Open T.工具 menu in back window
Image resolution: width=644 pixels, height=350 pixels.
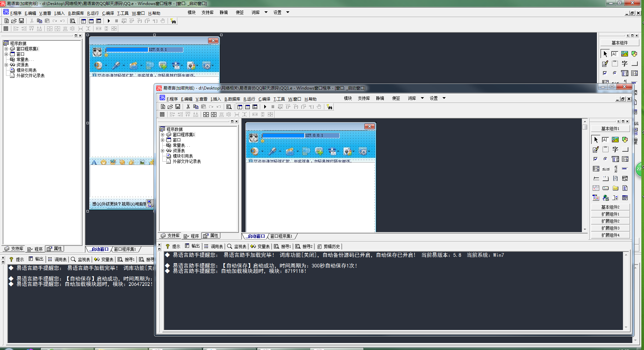point(123,13)
